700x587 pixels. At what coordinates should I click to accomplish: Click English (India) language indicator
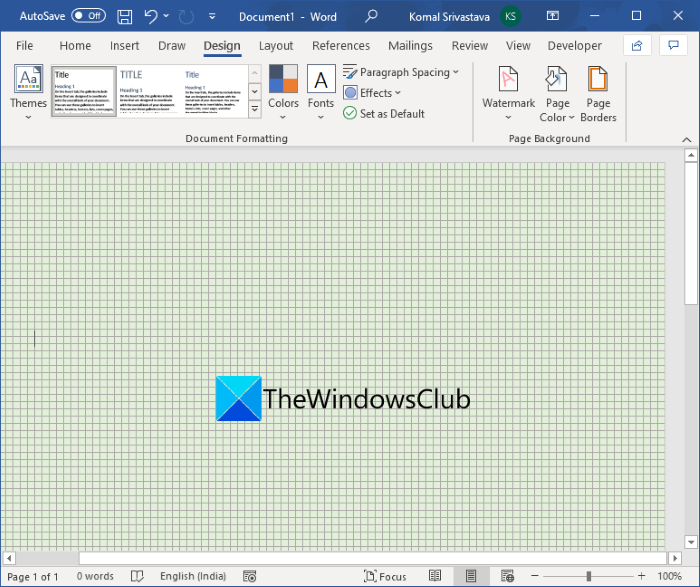click(193, 576)
